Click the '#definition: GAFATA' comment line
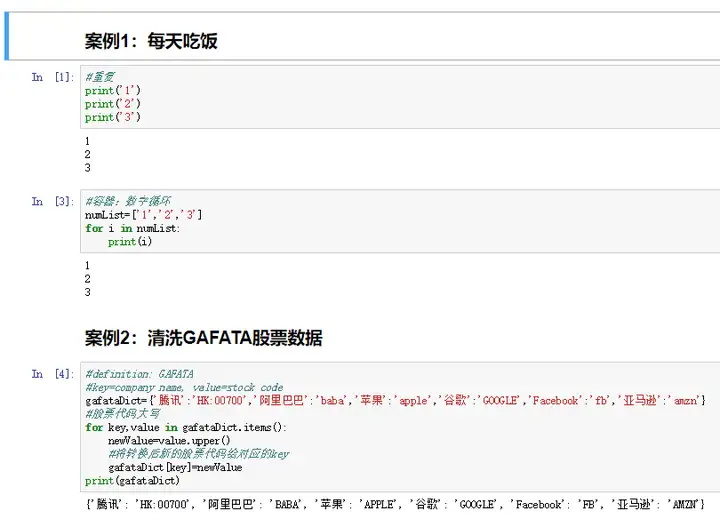Image resolution: width=720 pixels, height=527 pixels. [139, 374]
